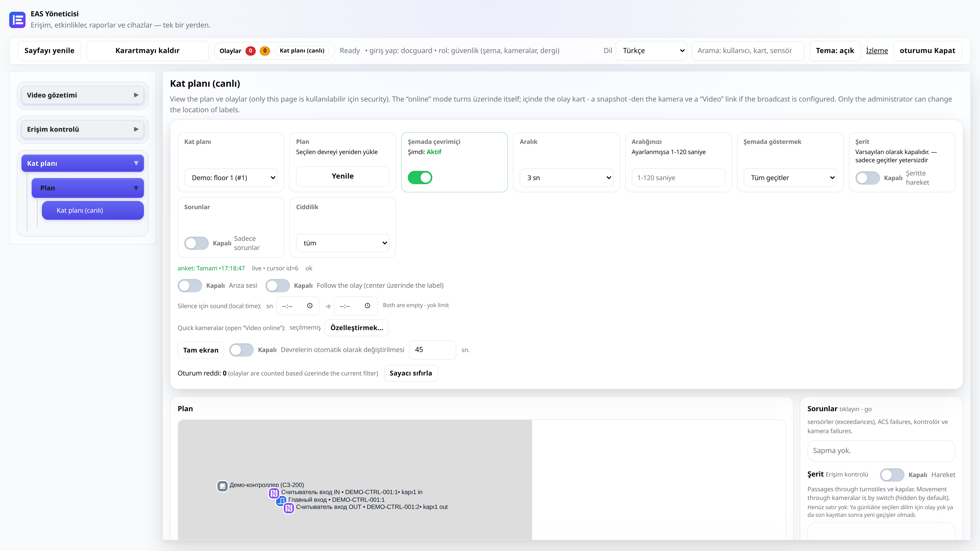The height and width of the screenshot is (551, 980).
Task: Open the Demo: floor 1 plan dropdown
Action: (231, 178)
